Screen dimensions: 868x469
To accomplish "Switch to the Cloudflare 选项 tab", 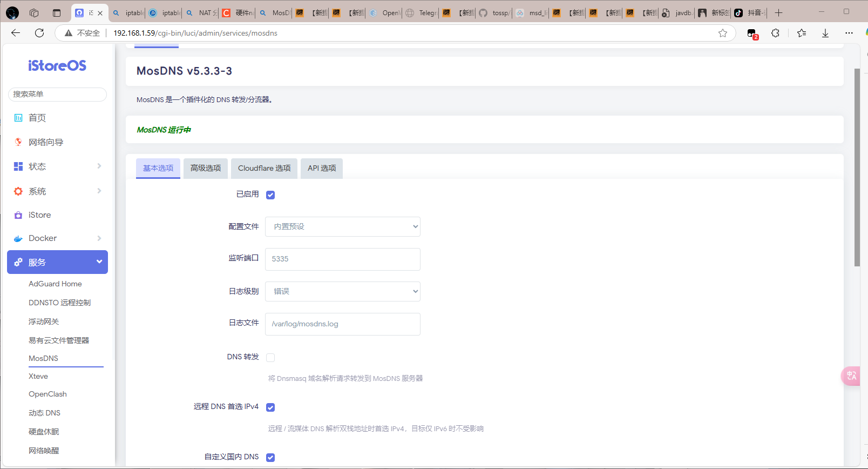I will click(264, 168).
